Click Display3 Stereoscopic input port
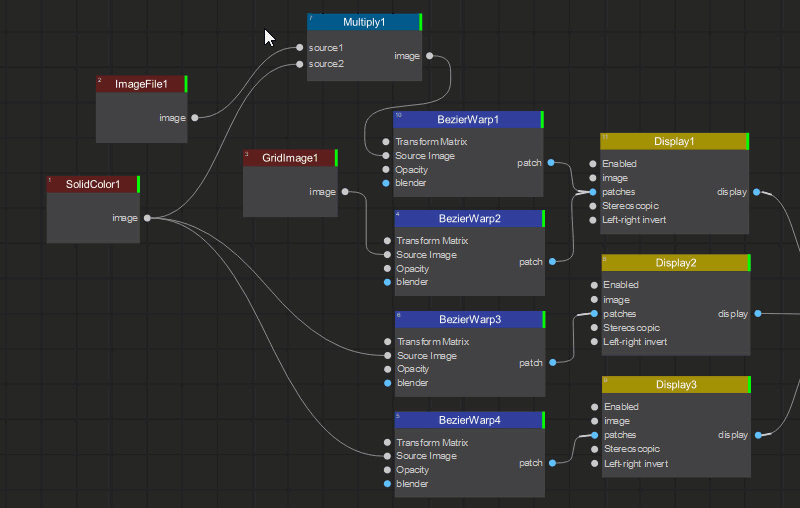 coord(594,449)
